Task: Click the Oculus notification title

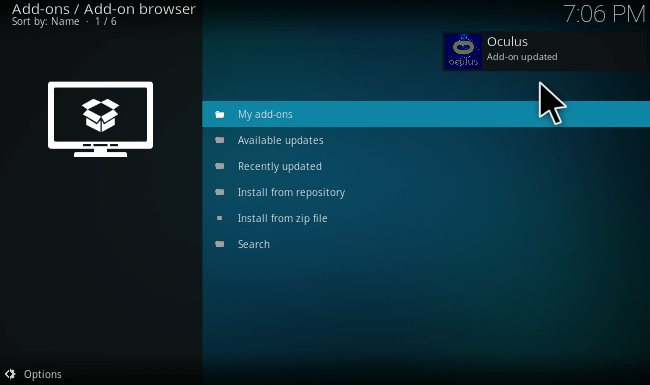Action: point(507,42)
